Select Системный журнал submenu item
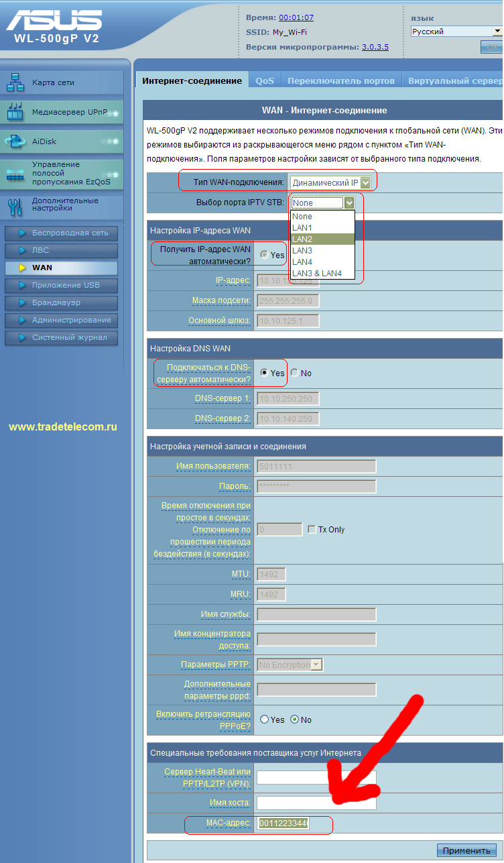 (61, 338)
